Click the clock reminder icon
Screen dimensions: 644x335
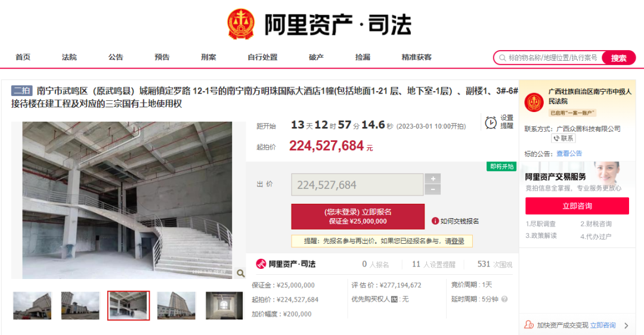click(x=490, y=122)
